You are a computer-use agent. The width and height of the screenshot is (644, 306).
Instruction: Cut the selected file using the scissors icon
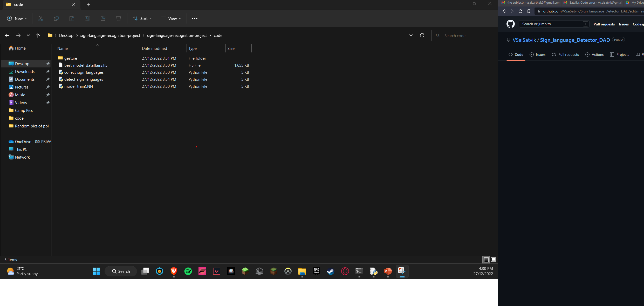40,18
